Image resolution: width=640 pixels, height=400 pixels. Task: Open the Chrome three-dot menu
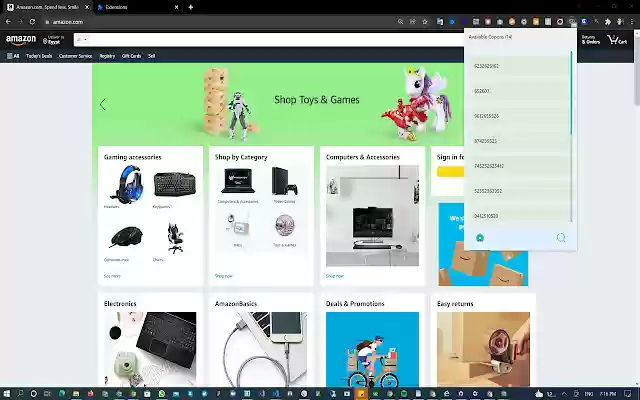632,22
